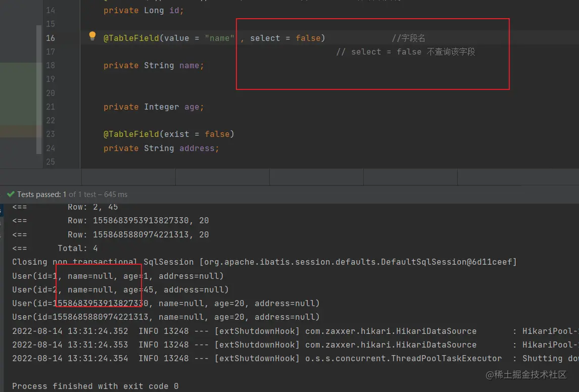Click line number 14 in gutter

(x=51, y=10)
